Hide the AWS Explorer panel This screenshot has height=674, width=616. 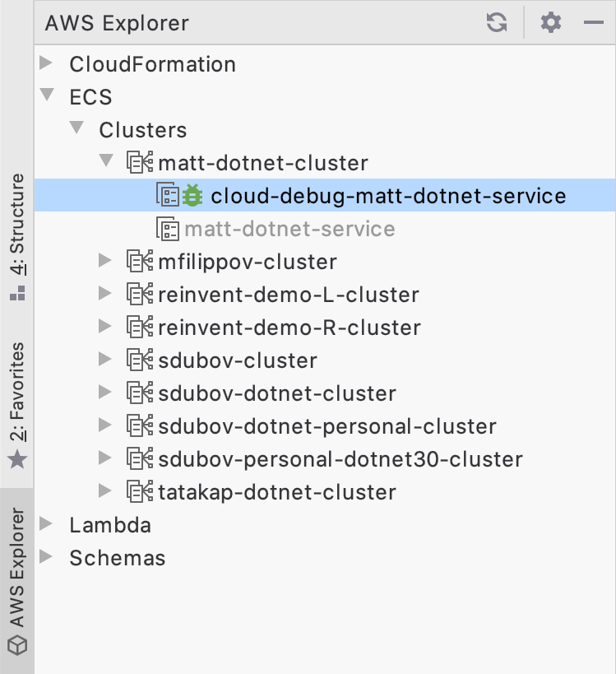pyautogui.click(x=594, y=22)
